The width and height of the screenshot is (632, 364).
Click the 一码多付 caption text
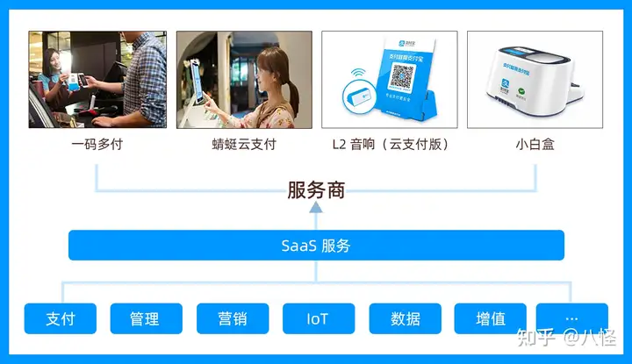pos(97,144)
